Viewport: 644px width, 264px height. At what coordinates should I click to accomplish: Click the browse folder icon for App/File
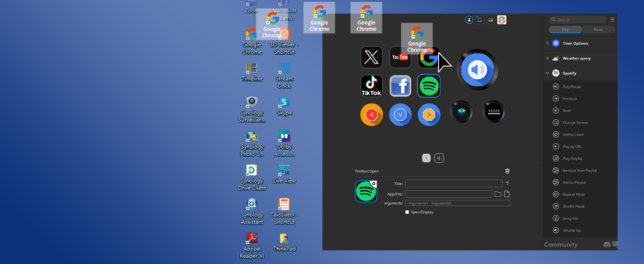click(498, 194)
